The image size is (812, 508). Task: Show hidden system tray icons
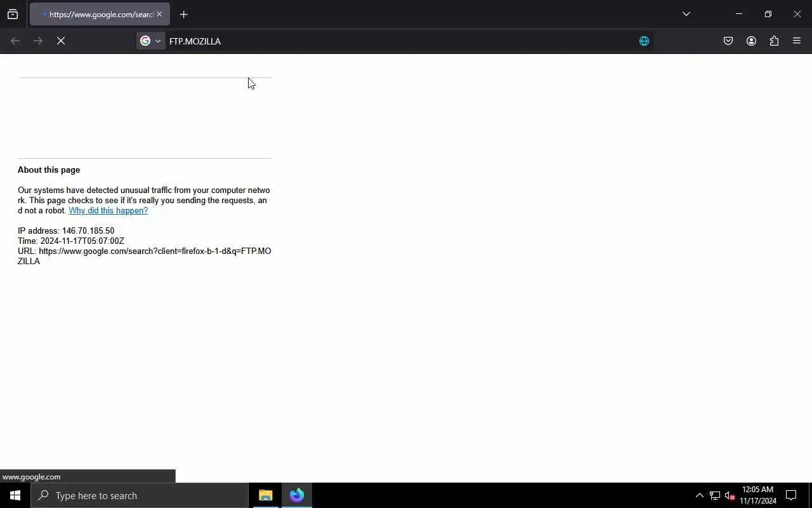coord(699,495)
